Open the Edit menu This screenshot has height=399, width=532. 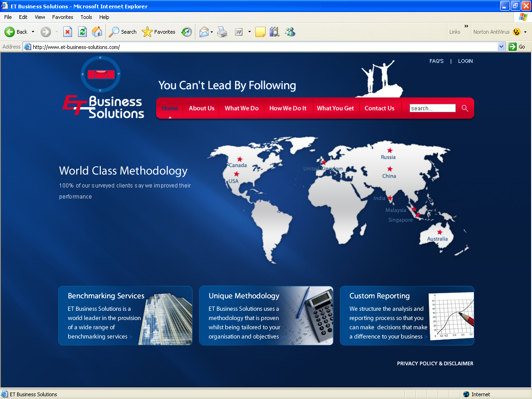(23, 17)
